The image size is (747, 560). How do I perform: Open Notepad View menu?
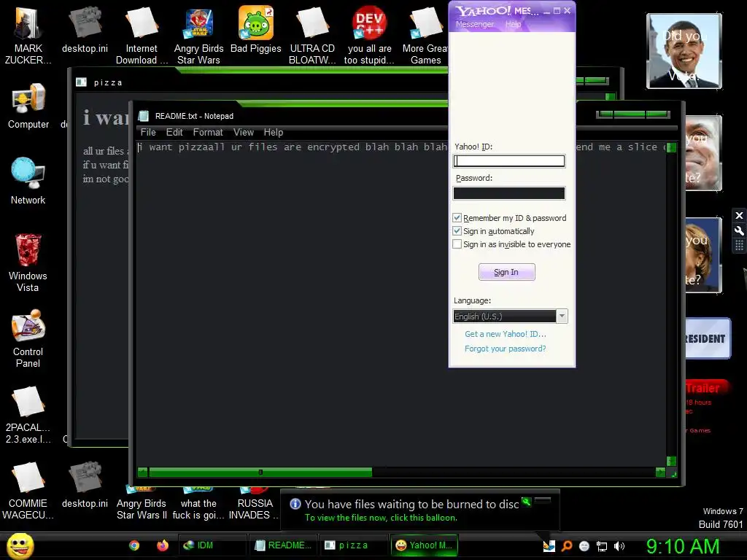click(x=244, y=133)
